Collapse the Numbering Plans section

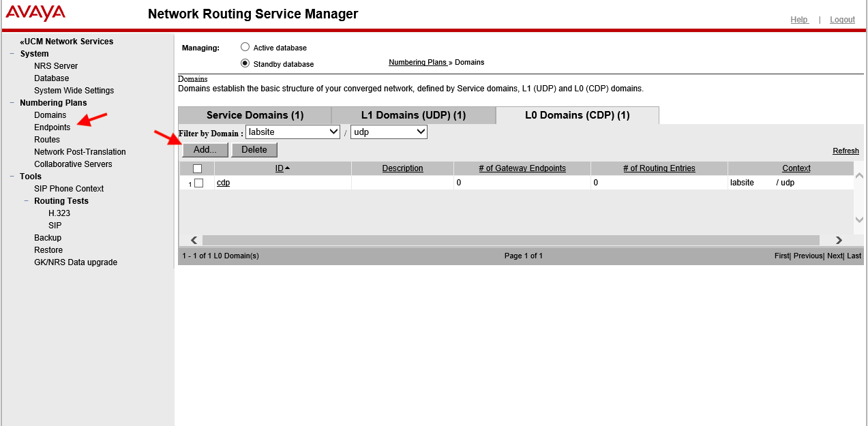12,103
